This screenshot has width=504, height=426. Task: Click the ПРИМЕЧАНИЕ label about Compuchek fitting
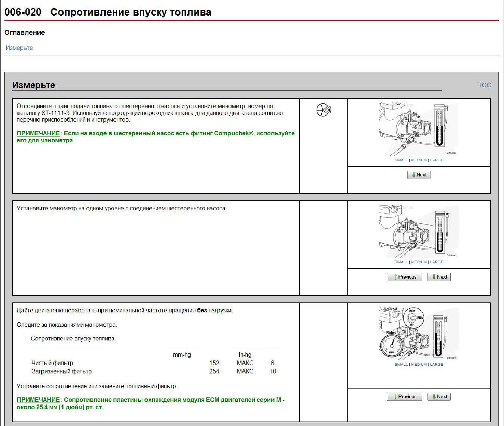tap(38, 133)
